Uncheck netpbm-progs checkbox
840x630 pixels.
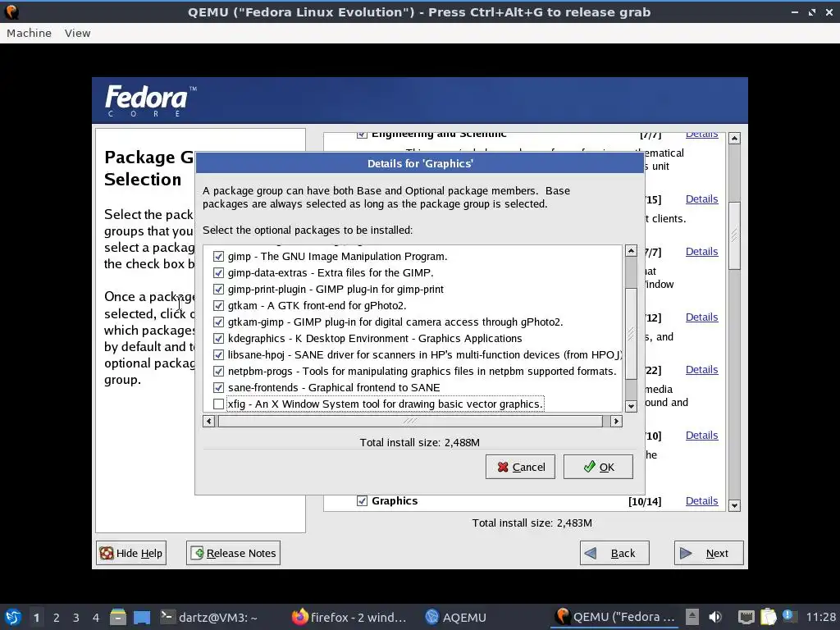tap(218, 372)
